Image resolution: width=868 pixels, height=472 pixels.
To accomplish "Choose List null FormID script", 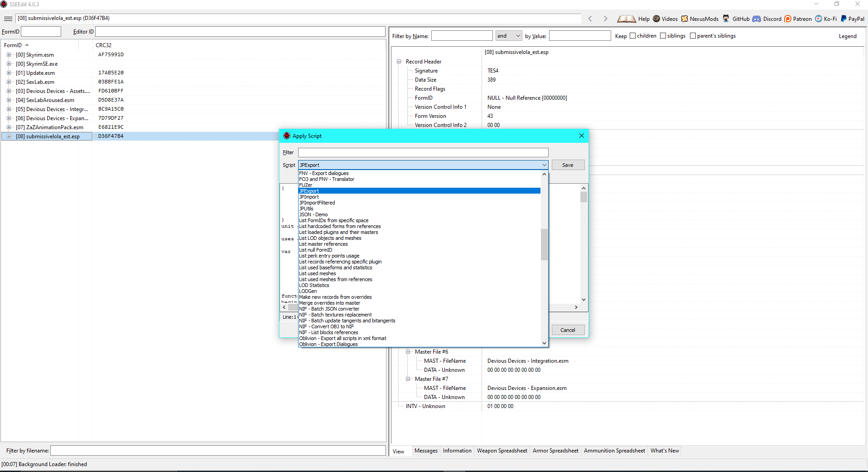I will pos(419,250).
